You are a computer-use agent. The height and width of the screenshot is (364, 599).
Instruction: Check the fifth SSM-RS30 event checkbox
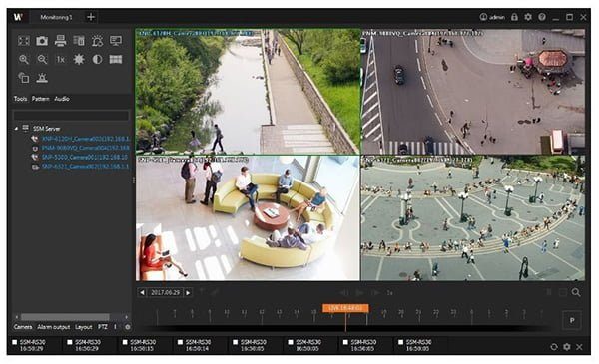[236, 342]
